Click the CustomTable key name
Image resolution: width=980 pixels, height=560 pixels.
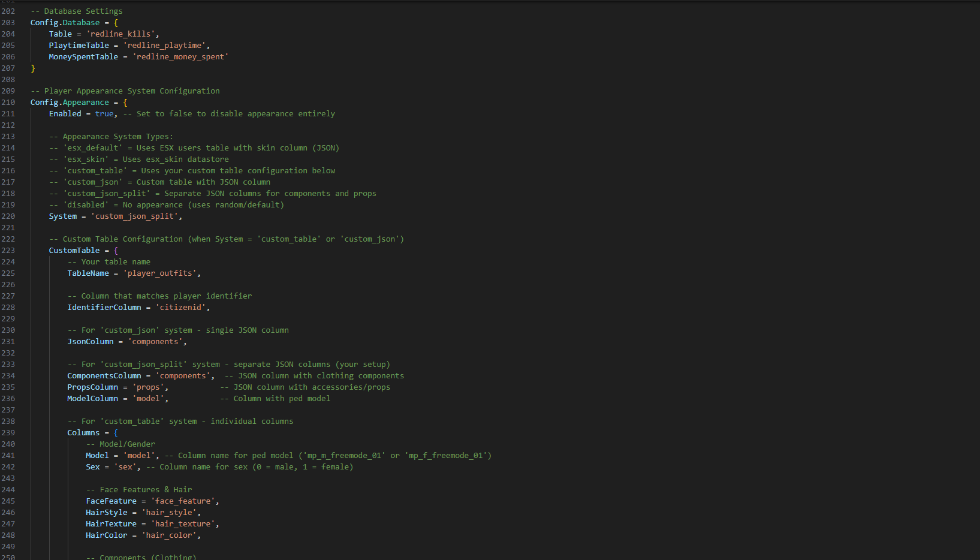pos(74,251)
